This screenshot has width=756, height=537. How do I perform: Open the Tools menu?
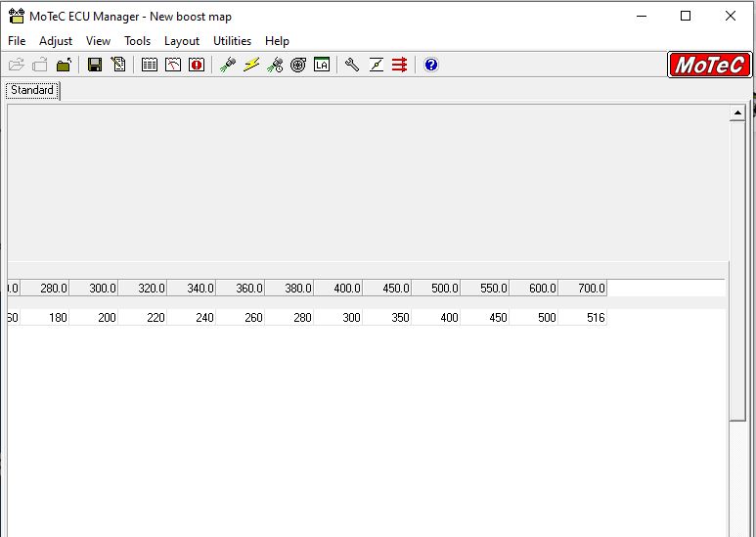coord(138,41)
